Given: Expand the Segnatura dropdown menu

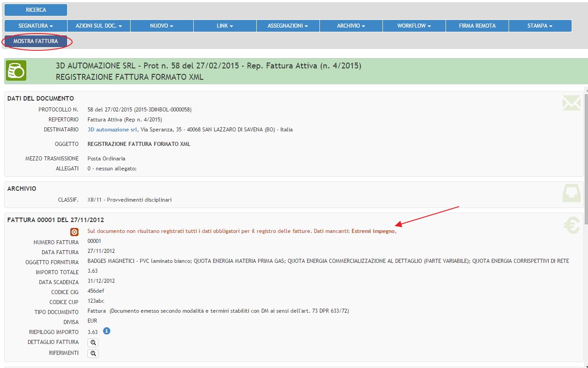Looking at the screenshot, I should click(x=36, y=26).
